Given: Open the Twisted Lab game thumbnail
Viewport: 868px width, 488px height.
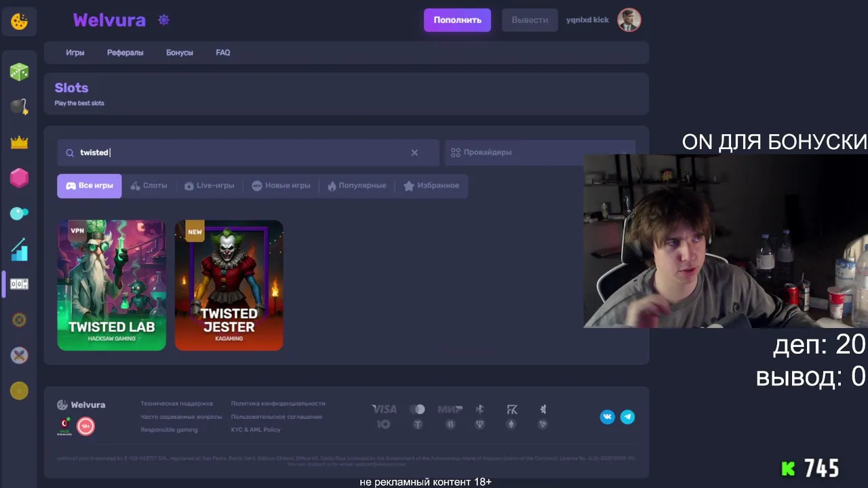Looking at the screenshot, I should click(112, 285).
